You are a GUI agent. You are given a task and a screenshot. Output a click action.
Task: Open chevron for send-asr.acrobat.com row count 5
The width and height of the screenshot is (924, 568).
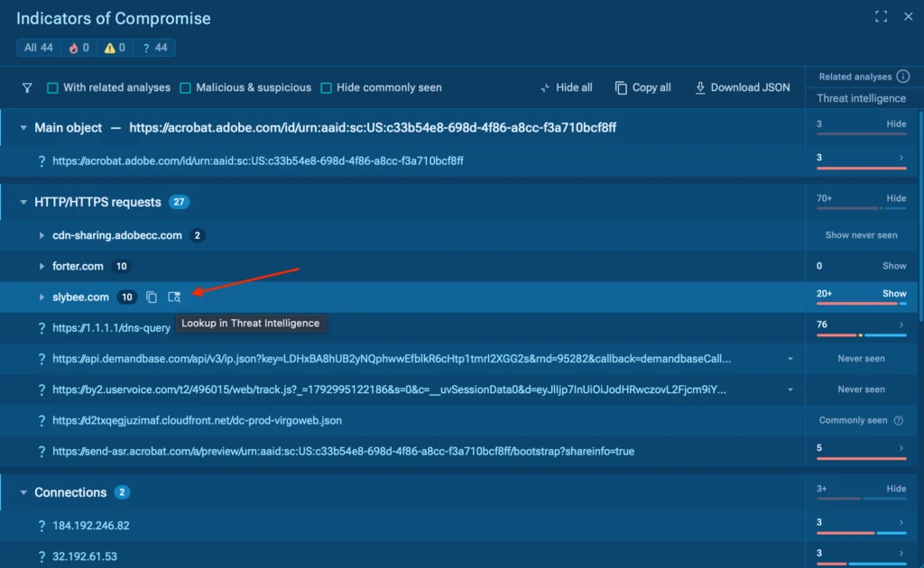[x=901, y=448]
